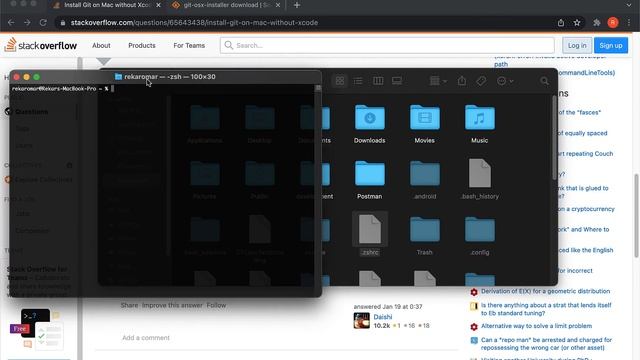Bookmark this page with the star icon
Screen dimensions: 640x360
click(577, 23)
